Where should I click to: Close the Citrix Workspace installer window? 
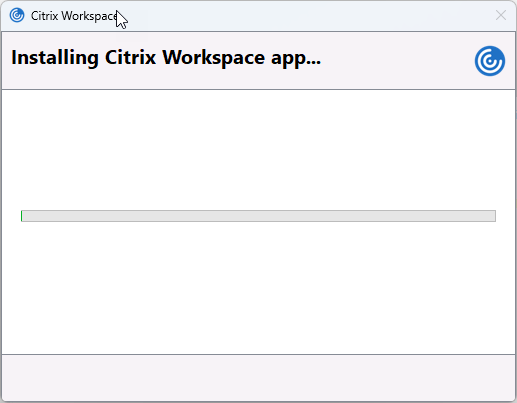[x=501, y=15]
